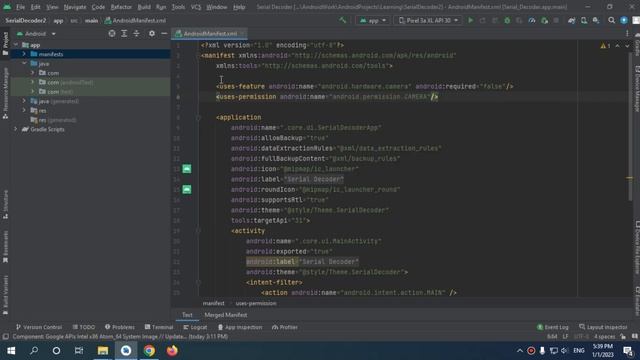The width and height of the screenshot is (640, 360).
Task: Open Chrome from the taskbar
Action: tap(149, 351)
